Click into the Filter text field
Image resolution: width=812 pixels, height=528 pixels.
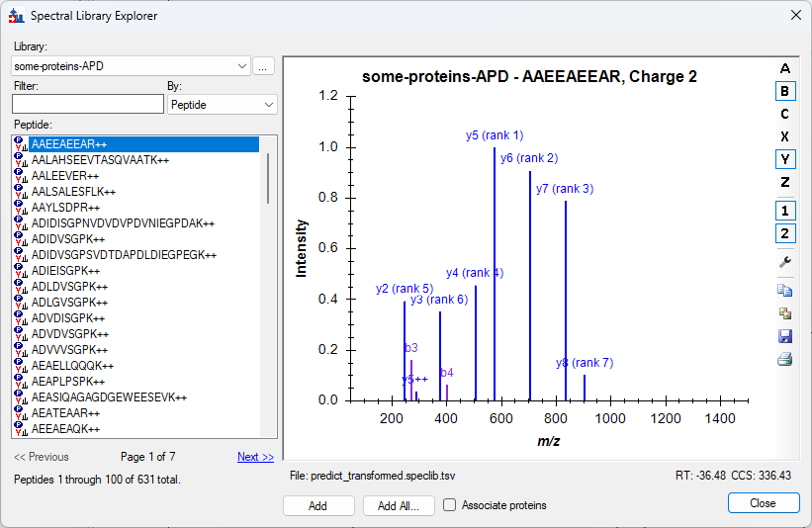click(87, 104)
